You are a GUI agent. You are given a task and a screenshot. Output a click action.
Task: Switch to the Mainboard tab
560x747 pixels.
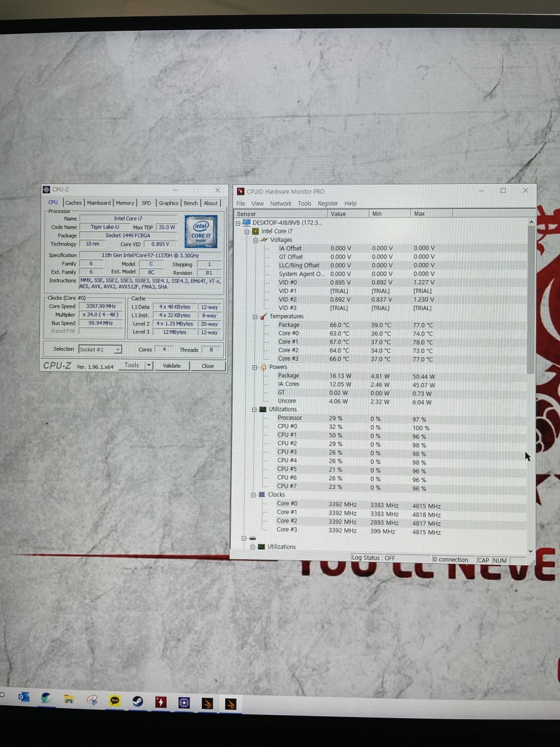(99, 202)
